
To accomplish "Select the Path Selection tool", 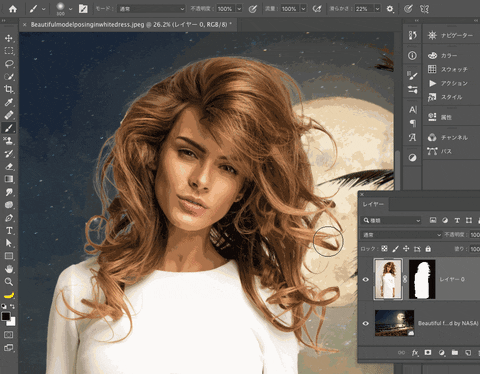I will (9, 243).
